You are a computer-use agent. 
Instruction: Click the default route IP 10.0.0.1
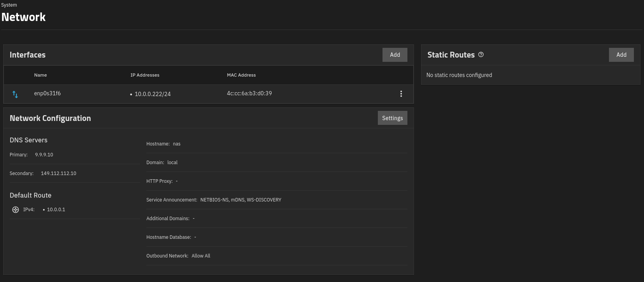point(56,210)
